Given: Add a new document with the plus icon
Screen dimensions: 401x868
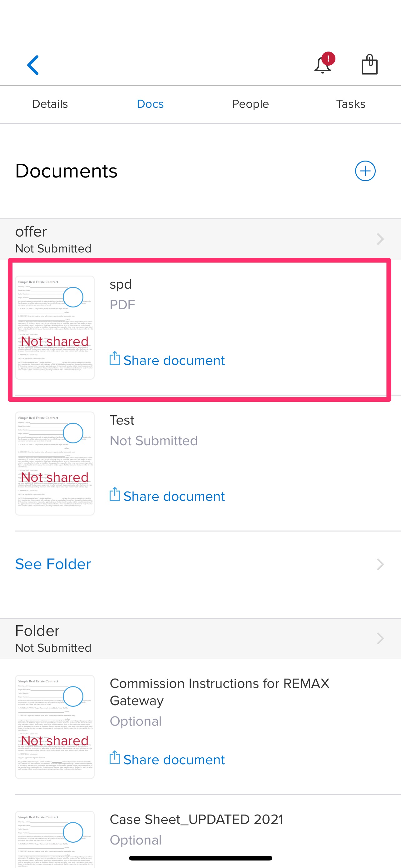Looking at the screenshot, I should click(365, 171).
